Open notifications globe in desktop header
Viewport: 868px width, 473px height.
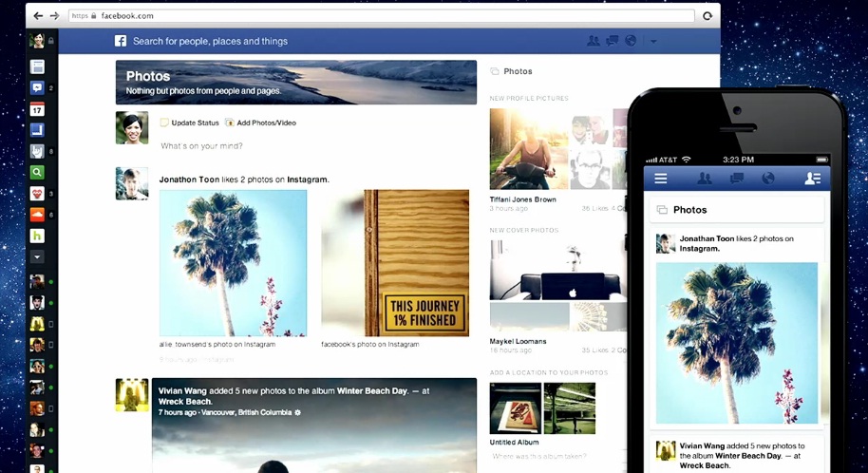click(631, 41)
